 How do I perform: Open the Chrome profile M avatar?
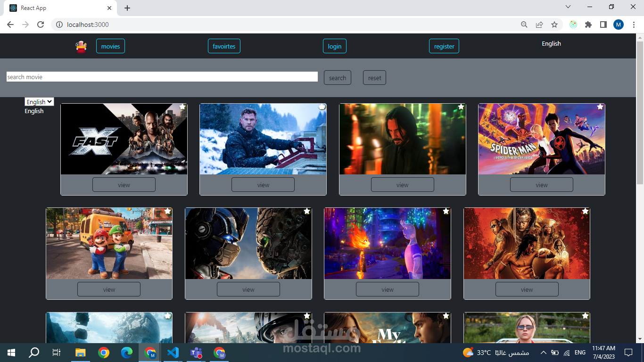pos(619,25)
